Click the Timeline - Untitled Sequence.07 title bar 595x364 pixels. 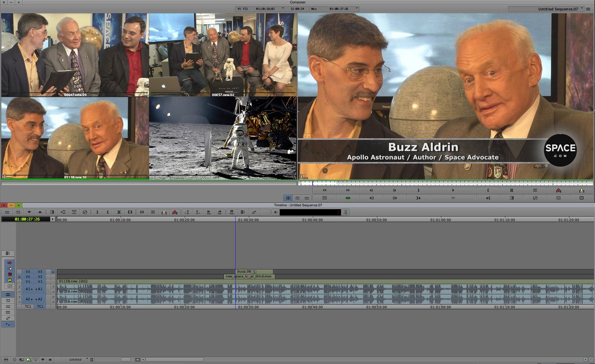pyautogui.click(x=297, y=204)
